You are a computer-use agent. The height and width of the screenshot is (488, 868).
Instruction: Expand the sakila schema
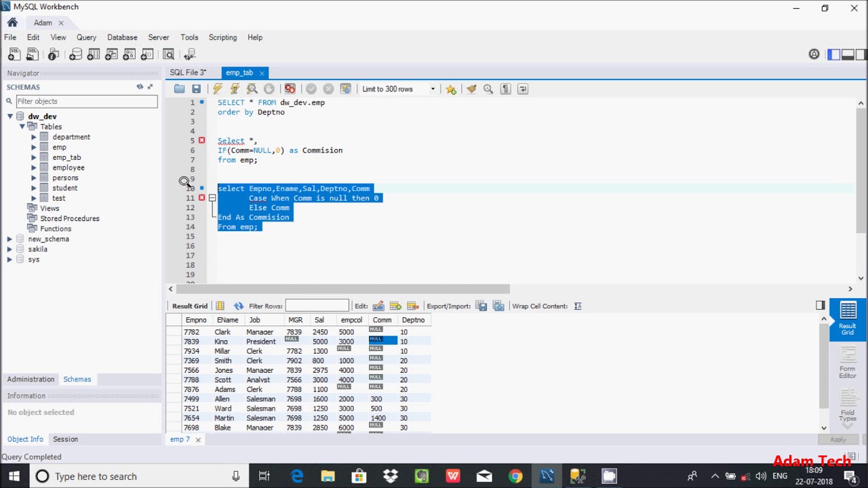(9, 249)
